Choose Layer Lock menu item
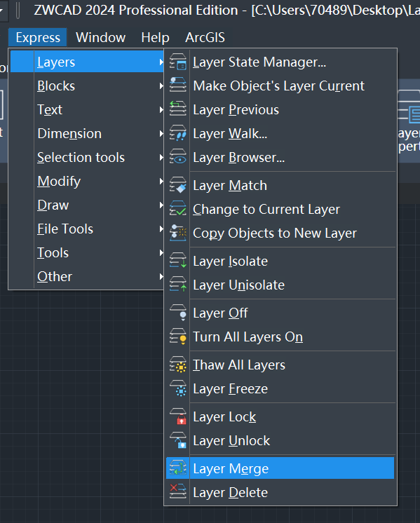Screen dimensions: 420x523 [x=280, y=416]
